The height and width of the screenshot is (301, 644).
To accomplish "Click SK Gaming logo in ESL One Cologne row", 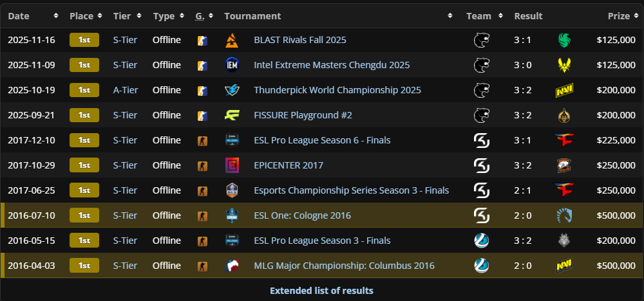I will 481,215.
